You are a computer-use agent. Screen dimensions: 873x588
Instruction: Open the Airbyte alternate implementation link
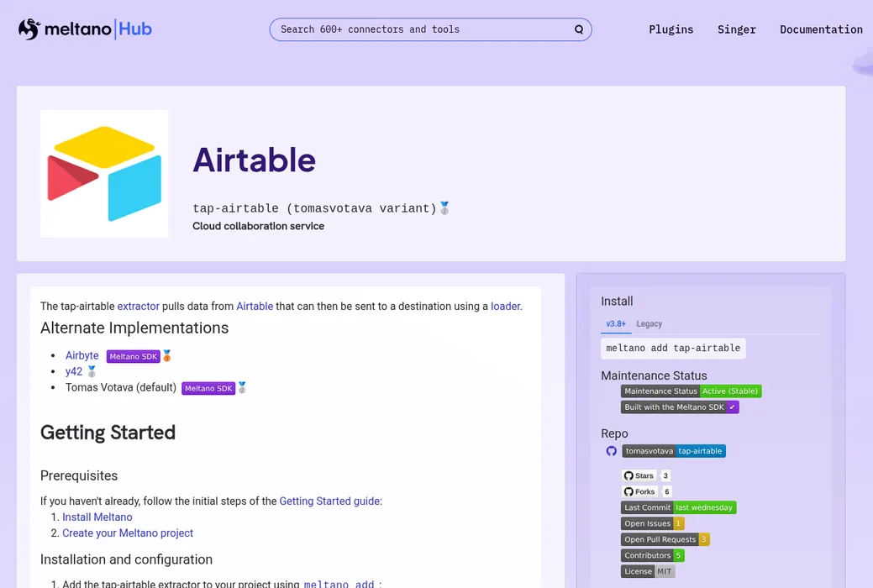coord(82,355)
